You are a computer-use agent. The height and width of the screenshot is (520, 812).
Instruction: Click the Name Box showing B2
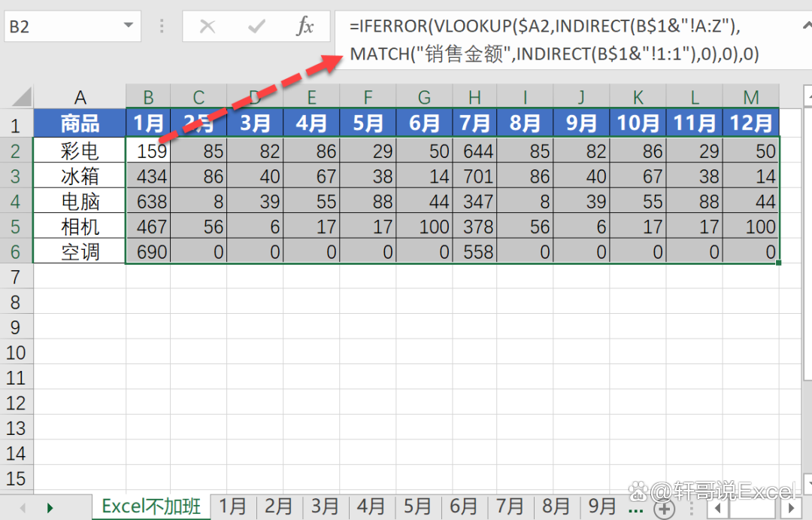pos(72,26)
